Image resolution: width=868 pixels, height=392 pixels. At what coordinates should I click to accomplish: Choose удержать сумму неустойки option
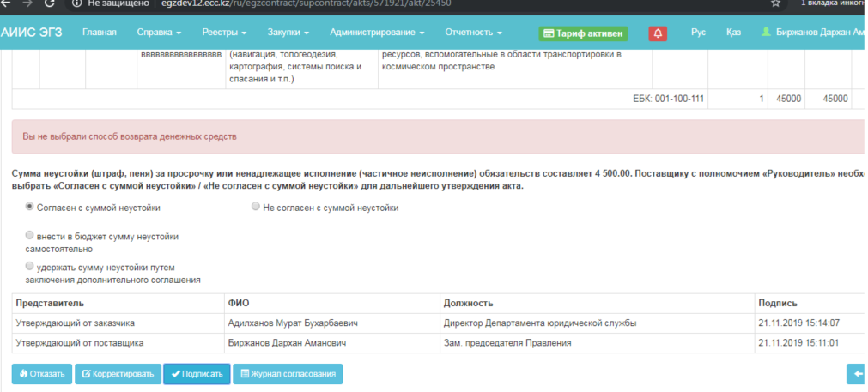tap(31, 266)
